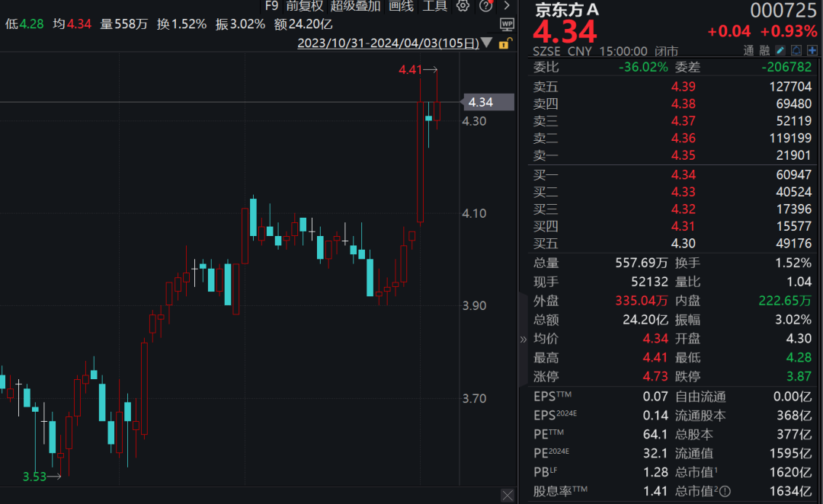823x504 pixels.
Task: Click the 总市值 value 1634亿
Action: (x=790, y=491)
